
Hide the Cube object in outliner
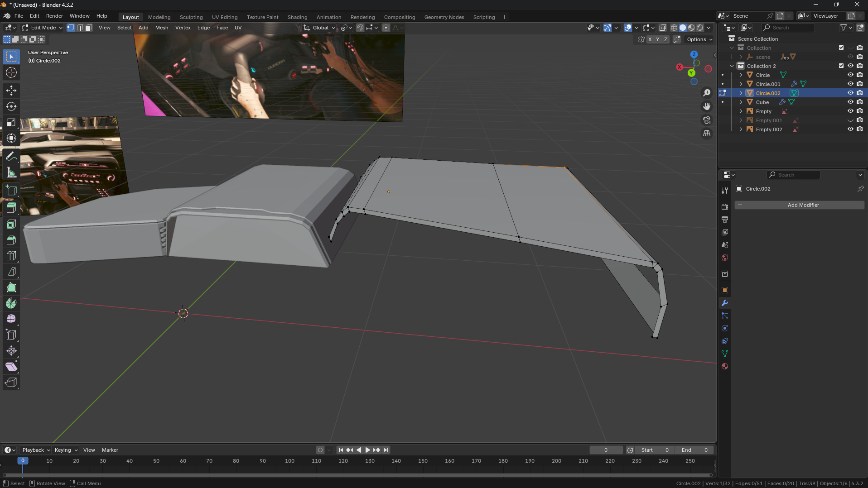click(850, 102)
